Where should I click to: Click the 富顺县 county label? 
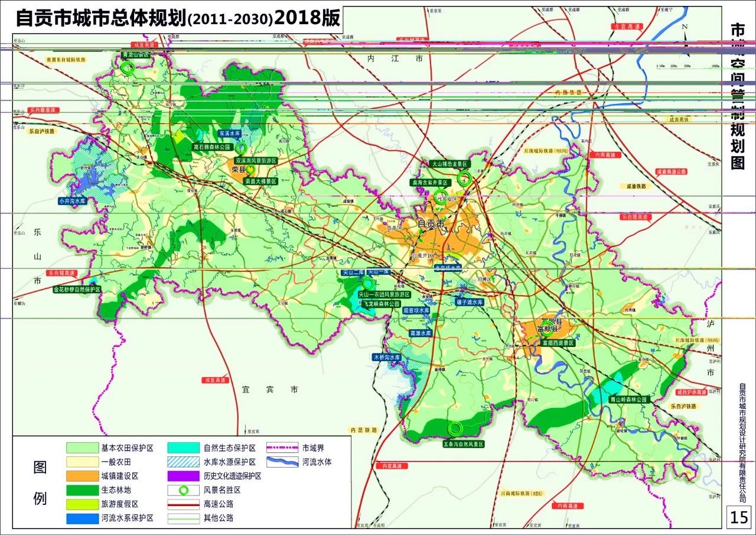pyautogui.click(x=548, y=329)
